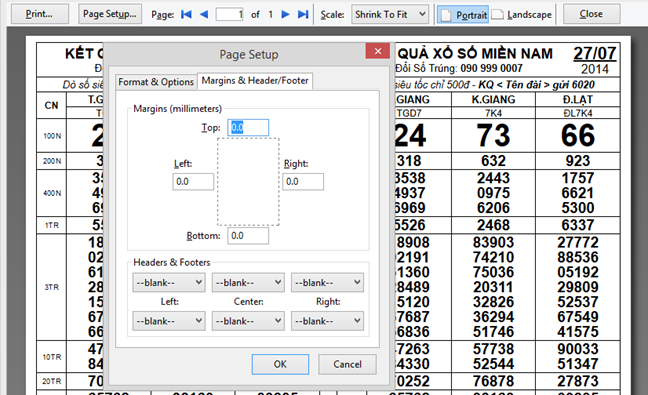Go to next page arrow icon

tap(285, 14)
